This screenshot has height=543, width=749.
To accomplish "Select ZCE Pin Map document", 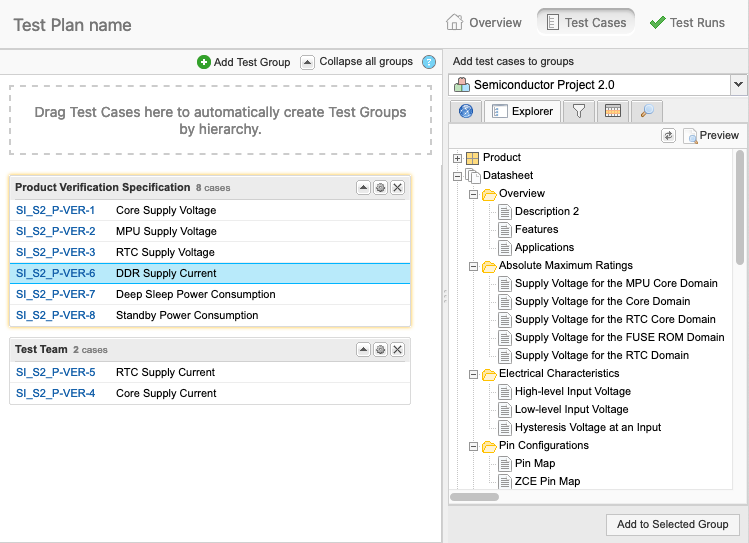I will pos(547,481).
